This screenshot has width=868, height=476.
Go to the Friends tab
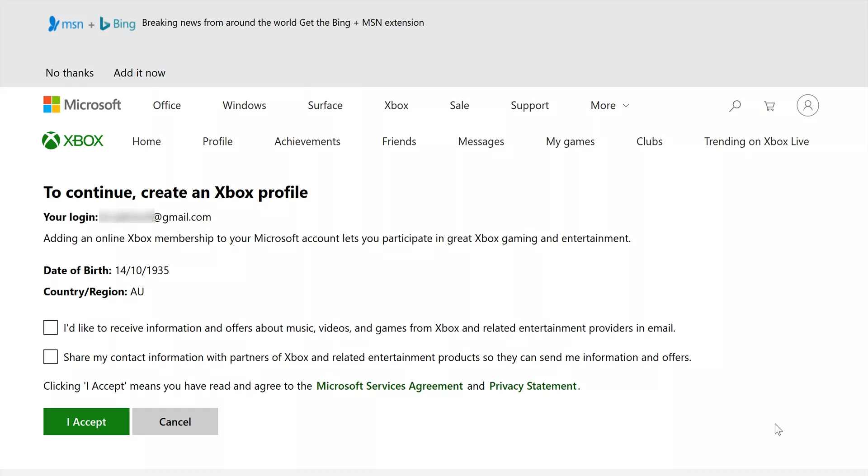[399, 141]
